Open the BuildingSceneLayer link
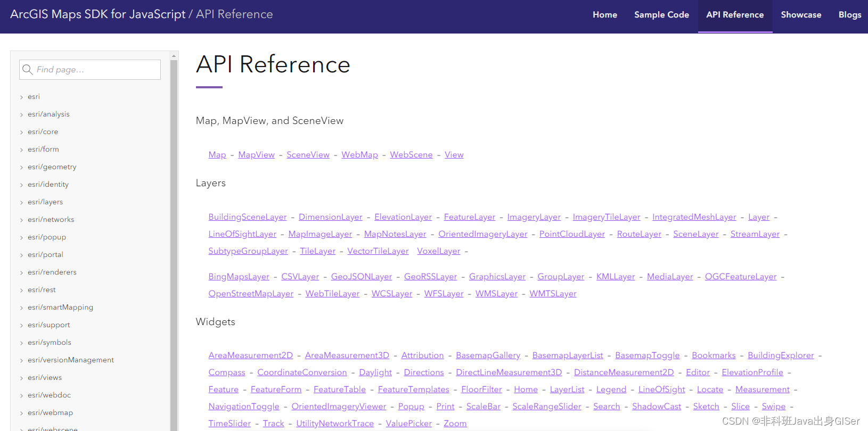The height and width of the screenshot is (431, 868). coord(248,217)
